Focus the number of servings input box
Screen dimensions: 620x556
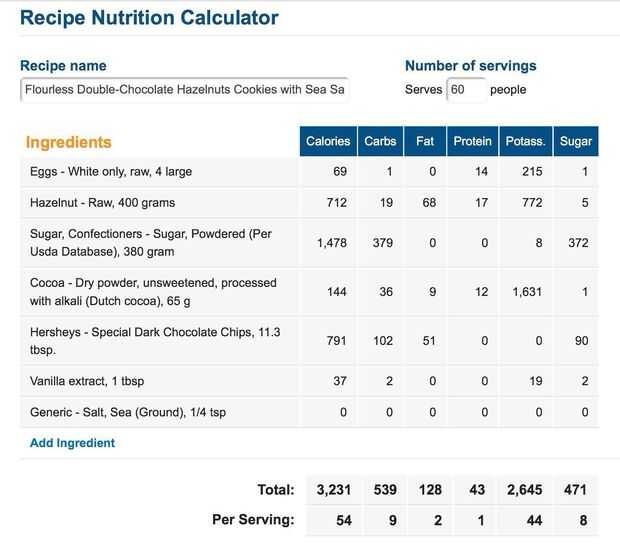pos(466,90)
